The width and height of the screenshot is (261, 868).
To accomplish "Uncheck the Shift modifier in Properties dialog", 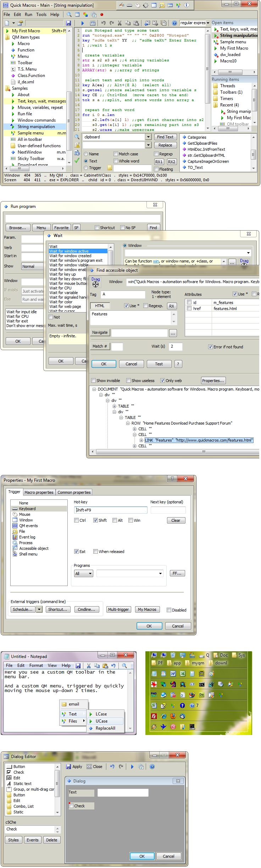I will coord(95,520).
